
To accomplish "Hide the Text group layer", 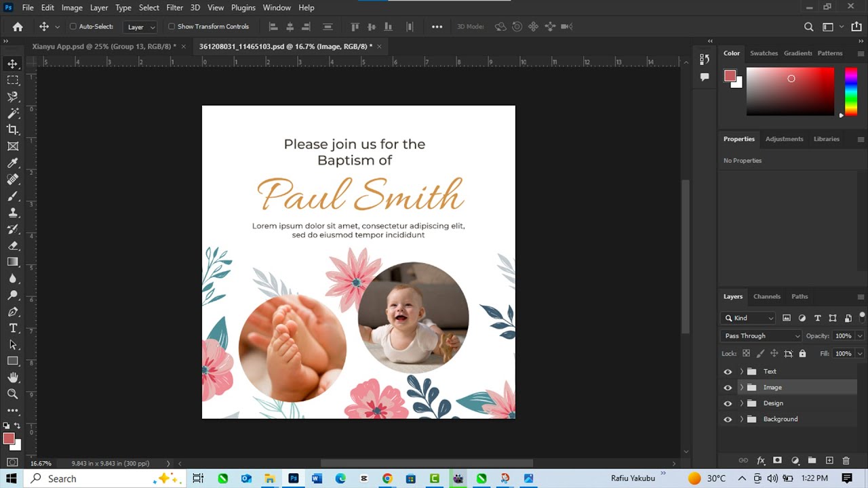I will pos(728,371).
